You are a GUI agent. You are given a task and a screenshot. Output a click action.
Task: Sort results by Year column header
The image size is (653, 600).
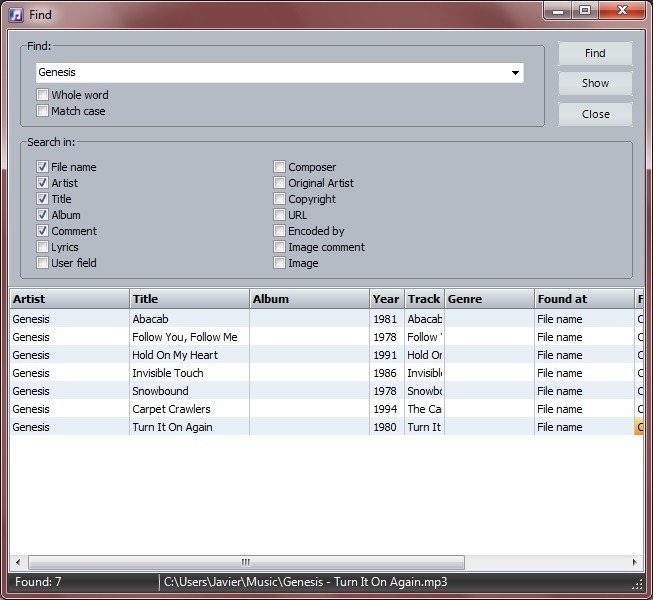click(387, 299)
